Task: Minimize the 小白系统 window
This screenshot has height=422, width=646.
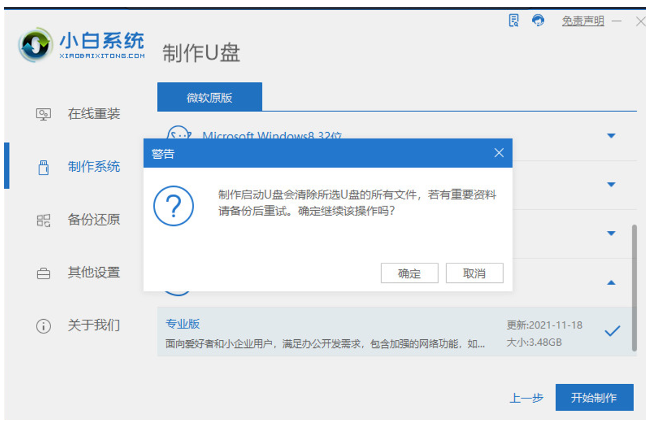Action: coord(617,21)
